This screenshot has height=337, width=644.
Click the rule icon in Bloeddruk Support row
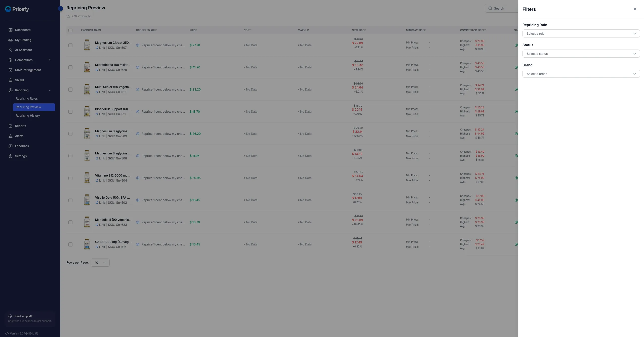point(138,112)
